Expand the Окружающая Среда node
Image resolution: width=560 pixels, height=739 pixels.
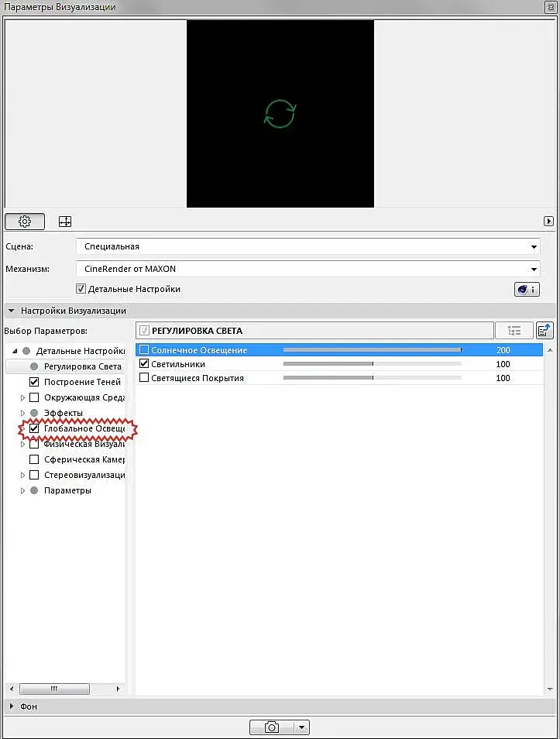coord(22,398)
